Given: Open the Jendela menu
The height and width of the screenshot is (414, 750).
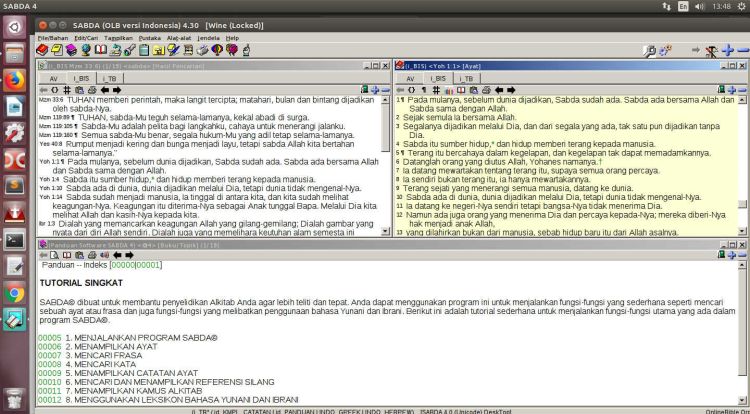Looking at the screenshot, I should pos(209,38).
